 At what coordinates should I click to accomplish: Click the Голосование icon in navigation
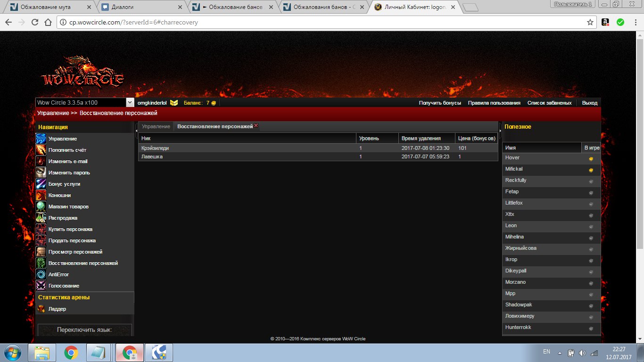(x=41, y=286)
